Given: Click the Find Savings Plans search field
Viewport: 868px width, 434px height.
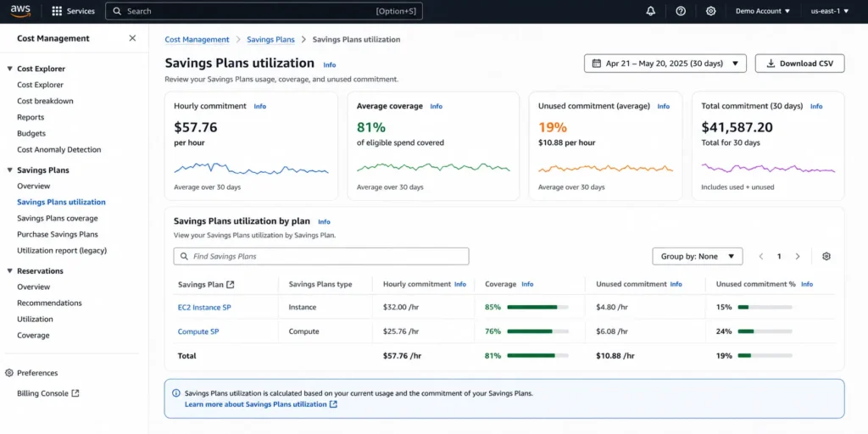Looking at the screenshot, I should (x=321, y=256).
